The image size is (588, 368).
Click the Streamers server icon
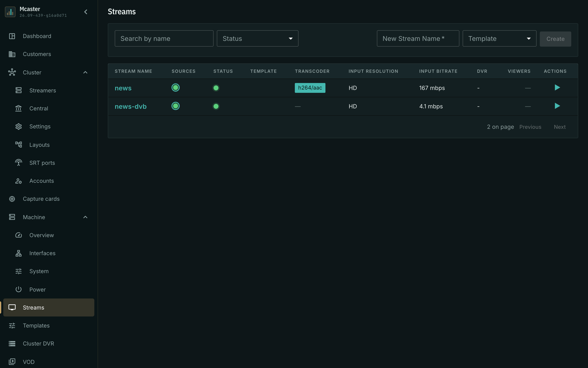18,90
